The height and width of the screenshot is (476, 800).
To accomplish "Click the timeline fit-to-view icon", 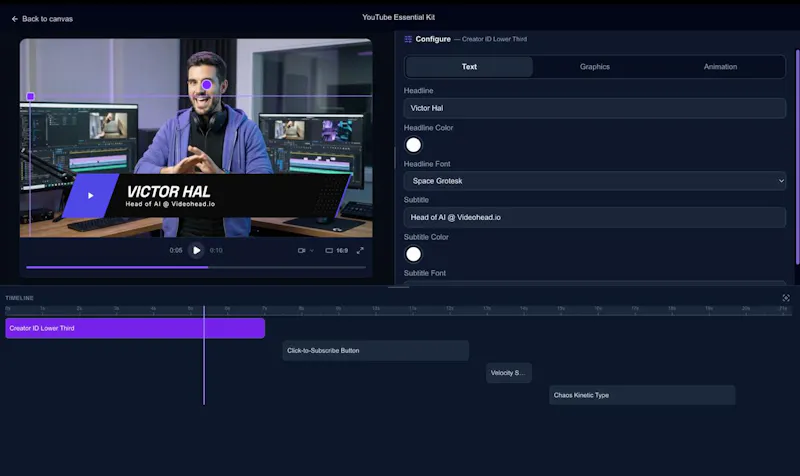I will [x=786, y=298].
